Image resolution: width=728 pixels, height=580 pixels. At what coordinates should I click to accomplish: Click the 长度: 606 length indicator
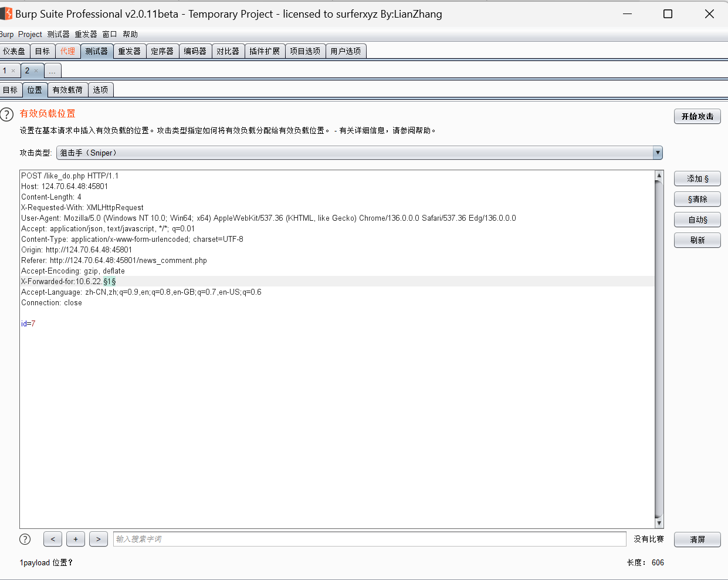(645, 562)
